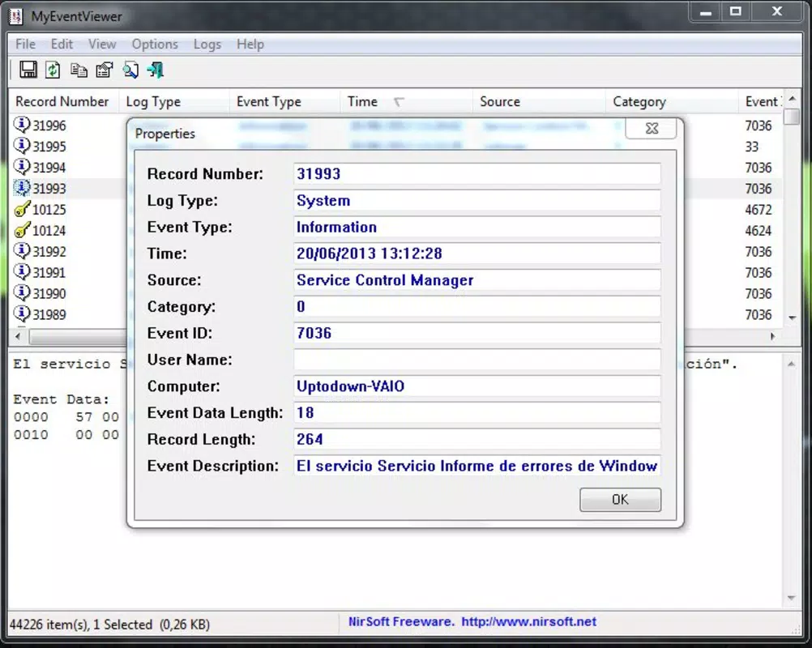812x648 pixels.
Task: Click the Event Type field showing Information
Action: click(477, 227)
